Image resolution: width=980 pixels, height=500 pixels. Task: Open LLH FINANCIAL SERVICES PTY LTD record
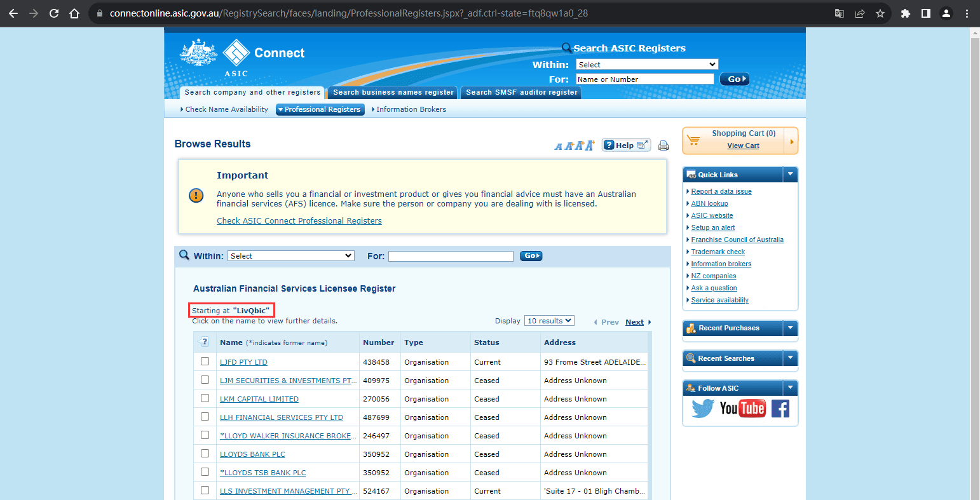[x=282, y=417]
